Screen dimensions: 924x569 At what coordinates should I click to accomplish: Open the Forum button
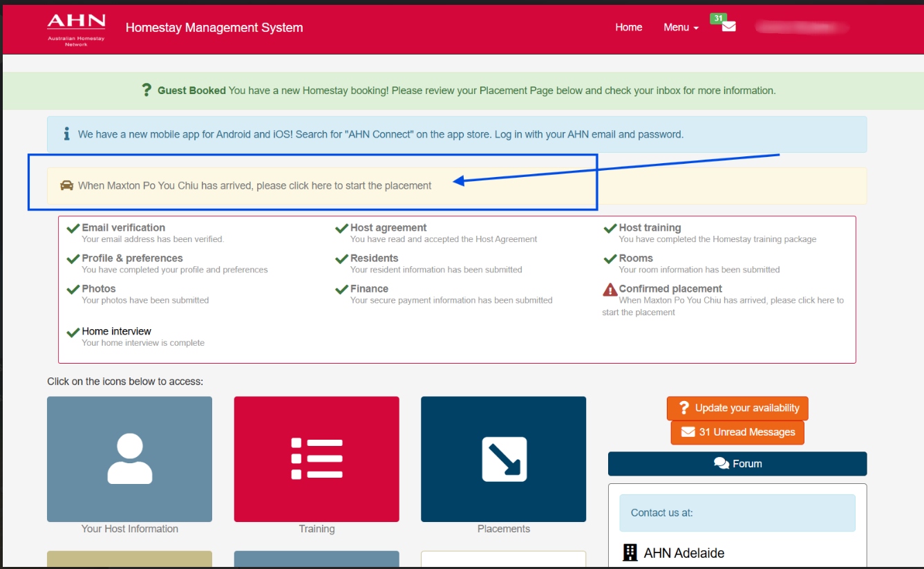[737, 464]
